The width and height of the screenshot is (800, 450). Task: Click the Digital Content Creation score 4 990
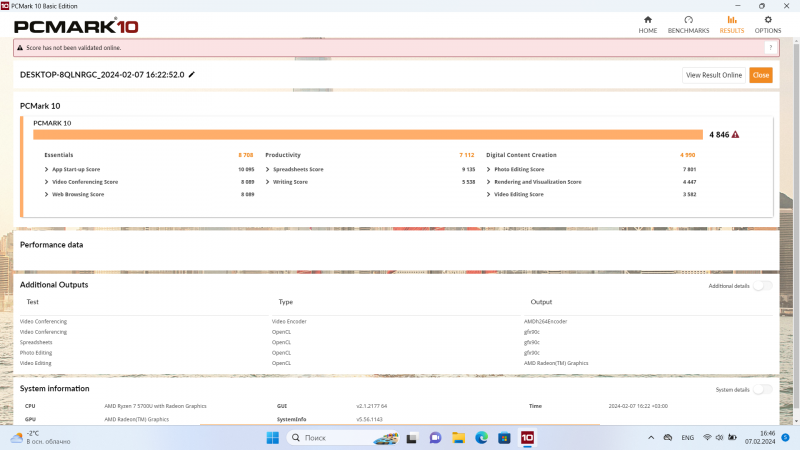(x=687, y=155)
